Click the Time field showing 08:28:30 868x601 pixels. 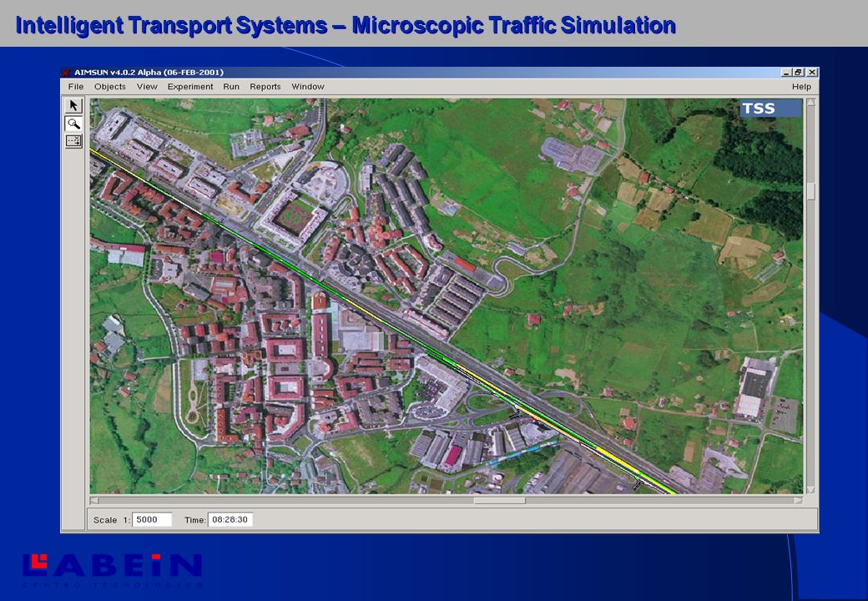(230, 520)
